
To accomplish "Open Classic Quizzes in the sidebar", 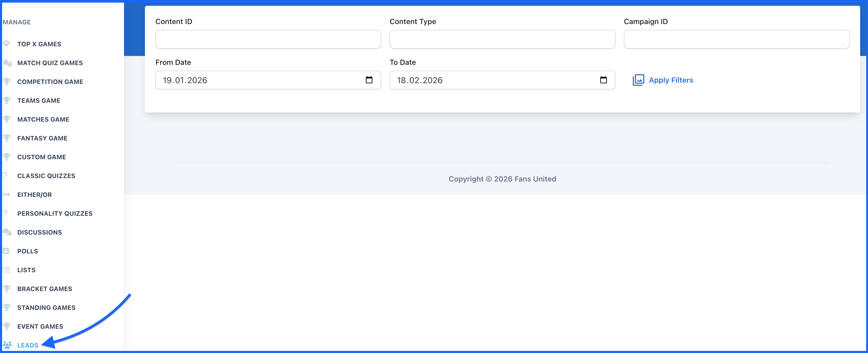I will pos(46,176).
